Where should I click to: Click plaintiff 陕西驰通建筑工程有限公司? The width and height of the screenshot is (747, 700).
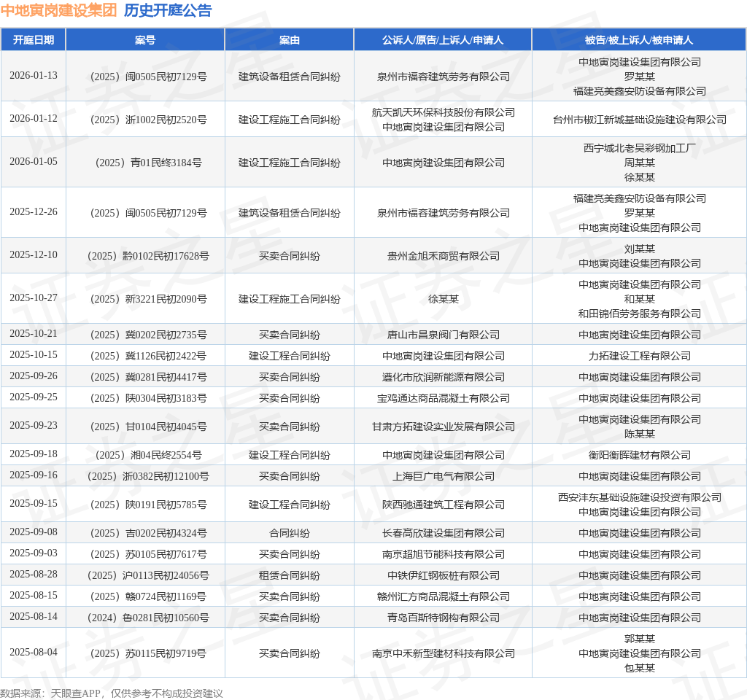tap(443, 505)
